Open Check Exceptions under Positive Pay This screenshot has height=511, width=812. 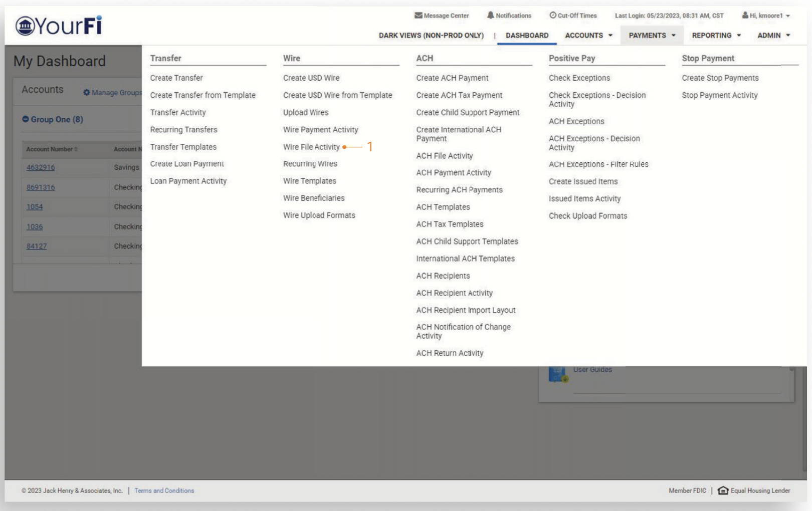[579, 78]
